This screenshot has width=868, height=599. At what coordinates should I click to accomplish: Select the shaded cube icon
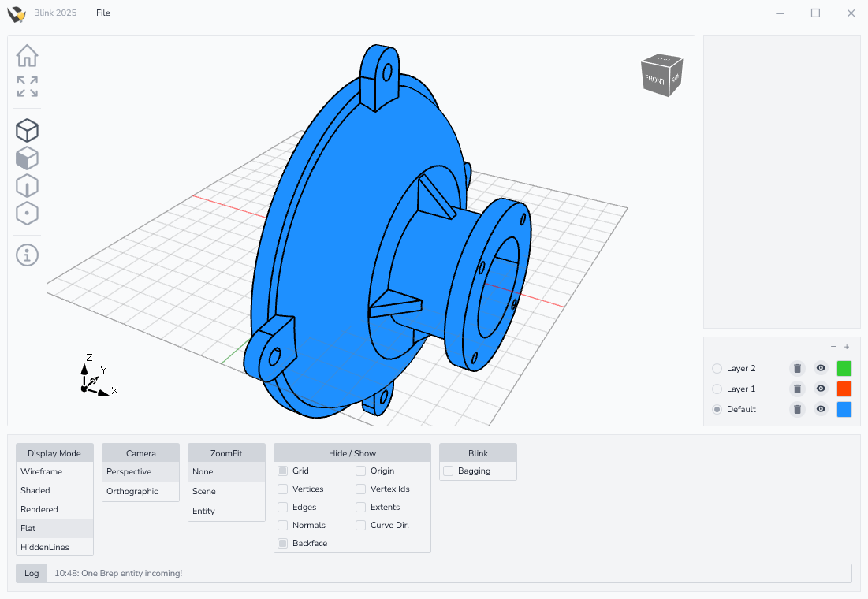click(27, 158)
